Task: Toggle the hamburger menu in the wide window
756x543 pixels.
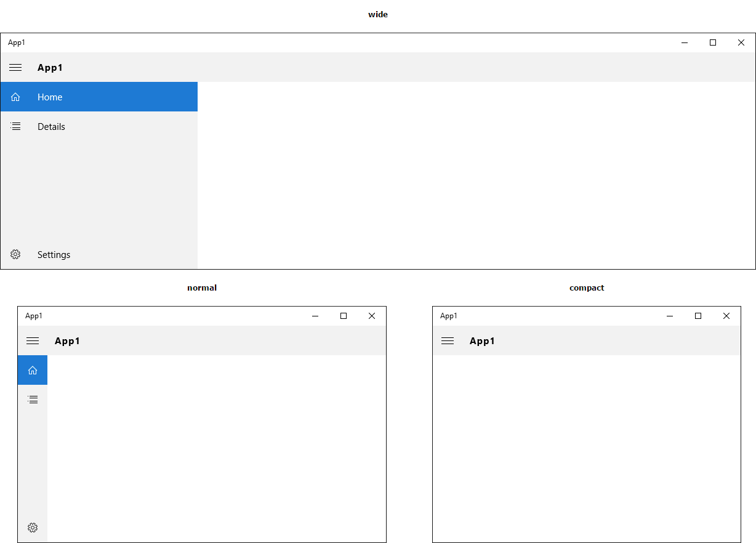Action: [x=15, y=67]
